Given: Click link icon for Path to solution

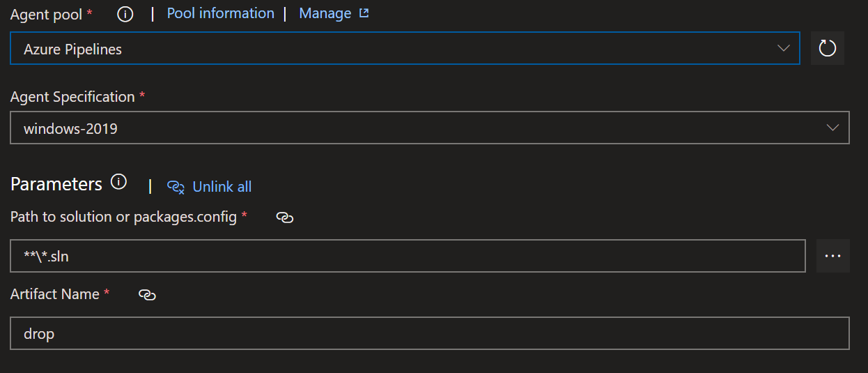Looking at the screenshot, I should pyautogui.click(x=285, y=218).
